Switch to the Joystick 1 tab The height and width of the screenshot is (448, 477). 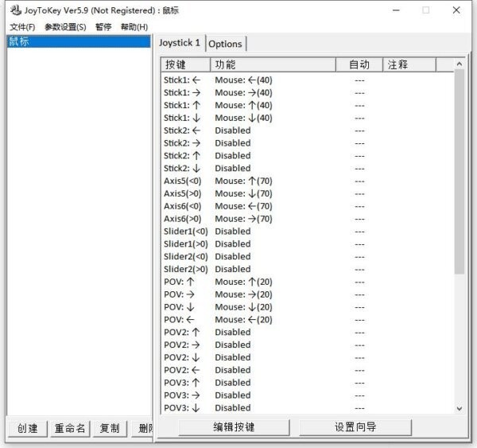180,43
